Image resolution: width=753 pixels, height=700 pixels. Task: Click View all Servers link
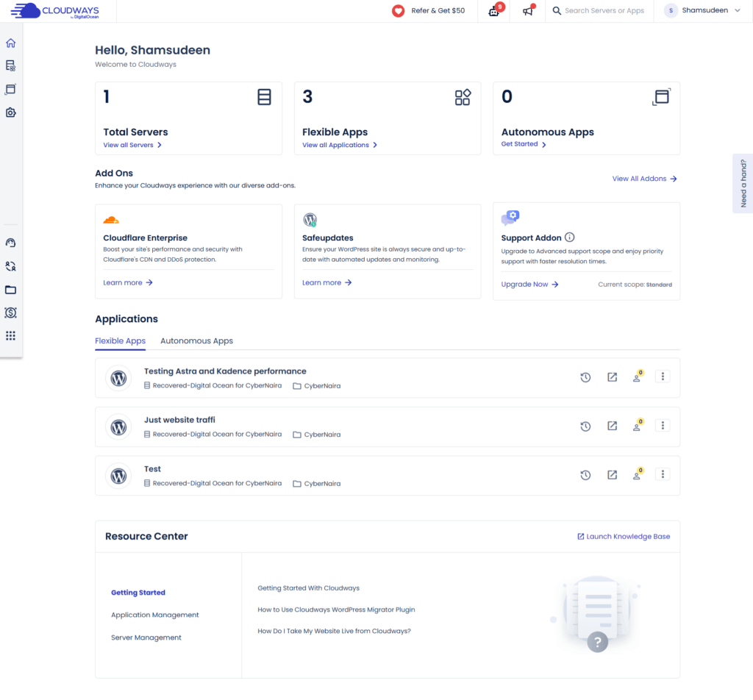pyautogui.click(x=132, y=145)
